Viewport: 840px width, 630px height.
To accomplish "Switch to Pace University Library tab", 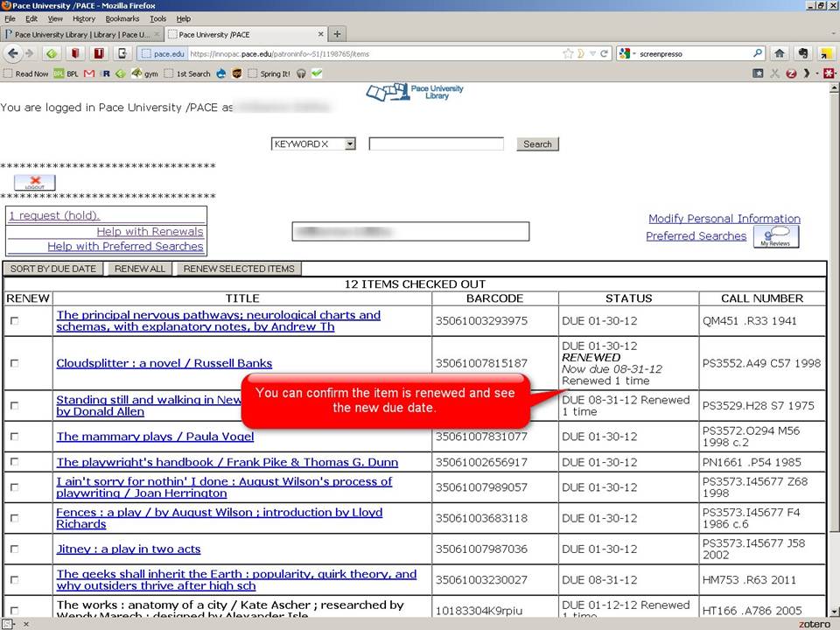I will click(82, 34).
